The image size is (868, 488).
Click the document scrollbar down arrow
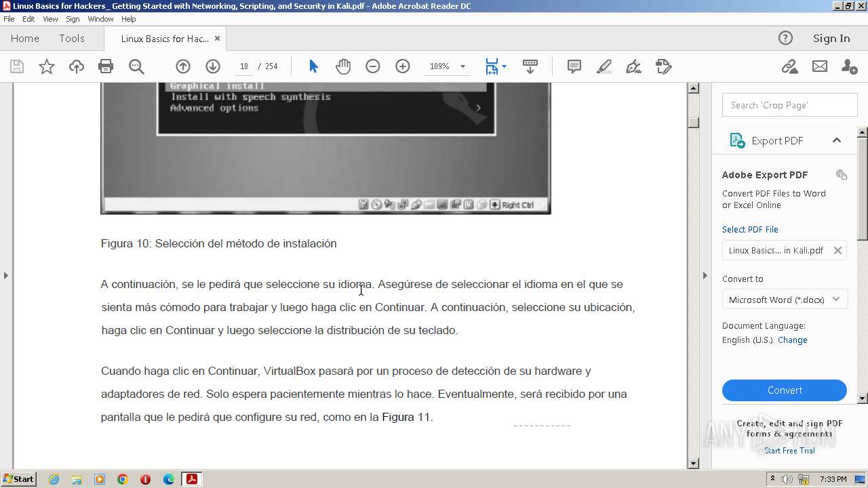coord(693,464)
